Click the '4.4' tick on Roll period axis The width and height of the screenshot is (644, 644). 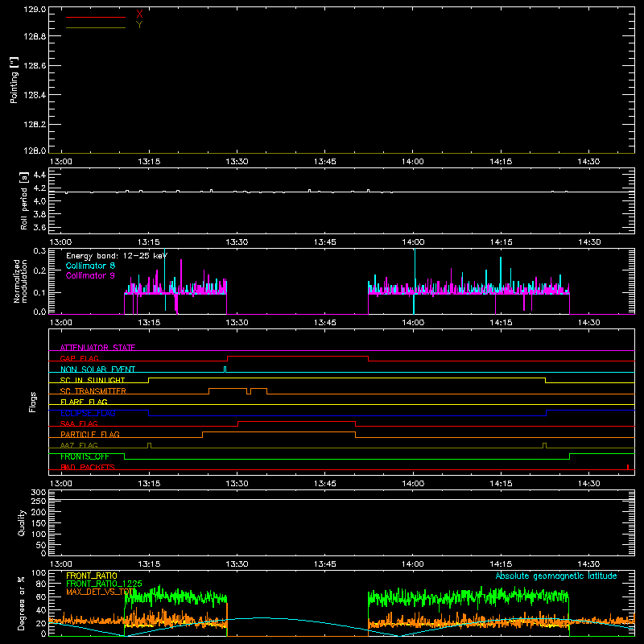(39, 175)
